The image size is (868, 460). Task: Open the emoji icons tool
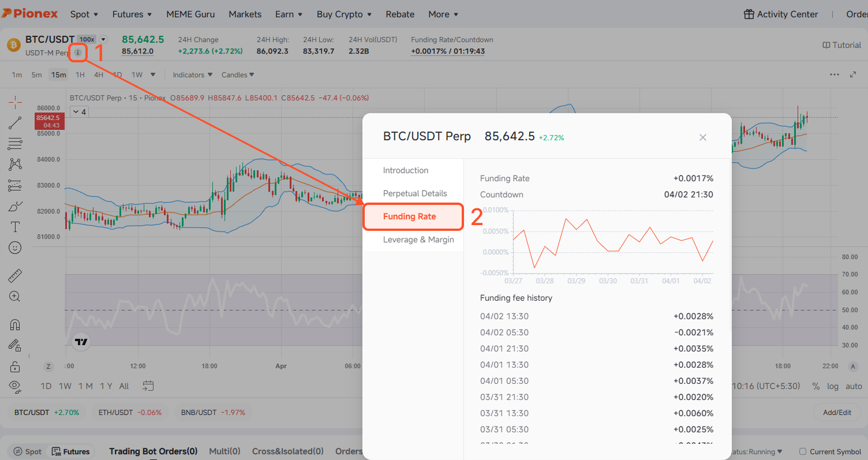pyautogui.click(x=15, y=248)
